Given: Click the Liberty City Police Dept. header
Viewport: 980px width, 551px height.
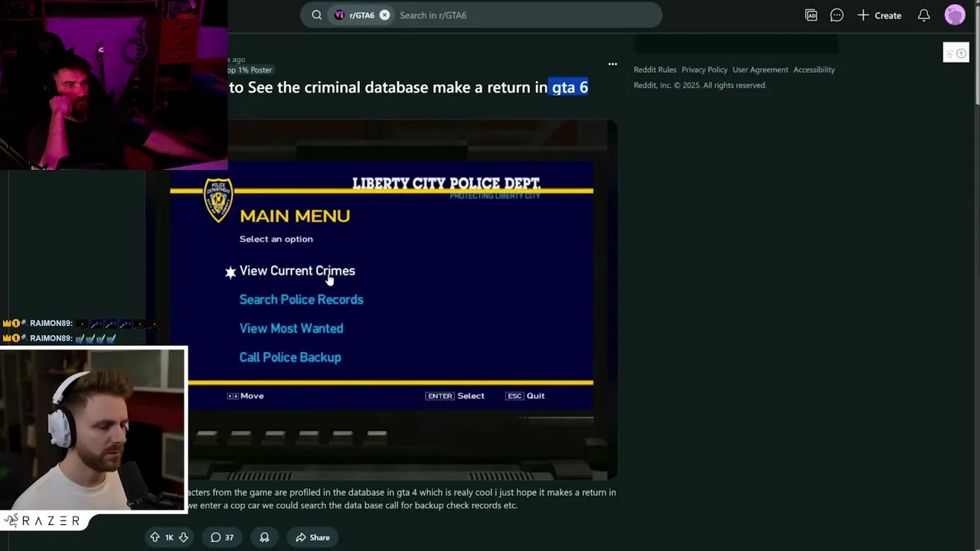Looking at the screenshot, I should tap(446, 184).
